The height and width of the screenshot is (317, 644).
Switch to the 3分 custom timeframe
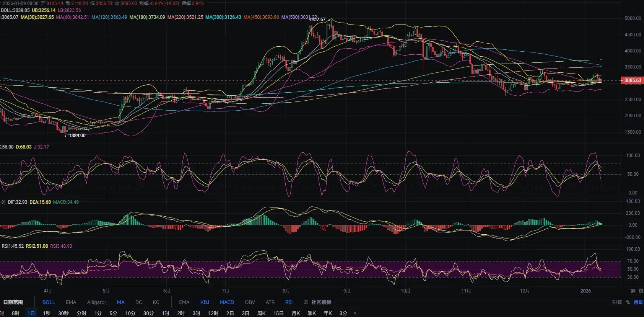(343, 313)
